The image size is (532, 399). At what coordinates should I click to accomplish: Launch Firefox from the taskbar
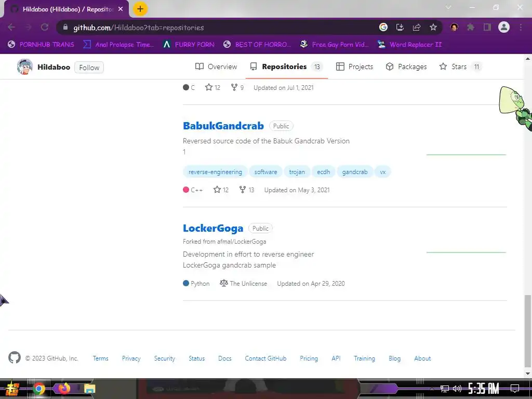point(64,388)
